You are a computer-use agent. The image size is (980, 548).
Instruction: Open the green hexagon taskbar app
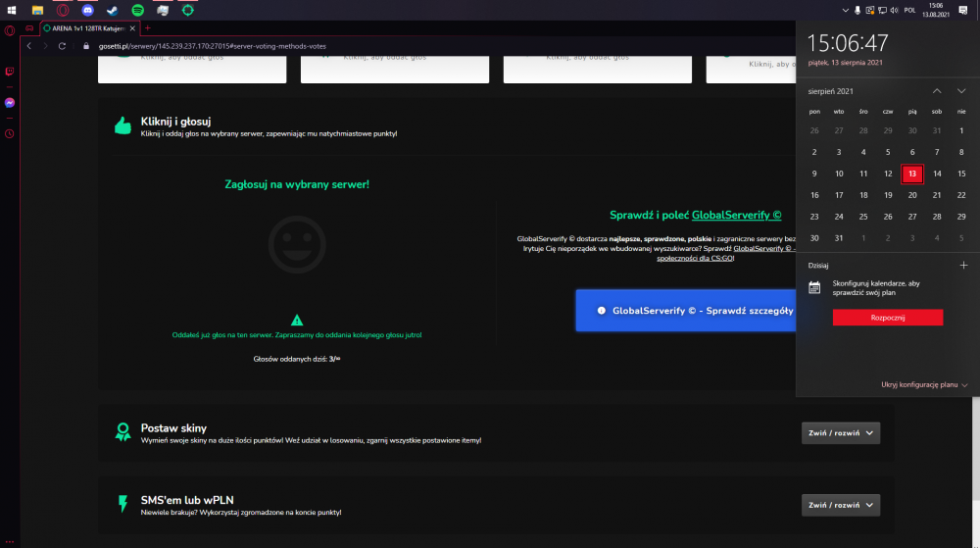point(187,10)
